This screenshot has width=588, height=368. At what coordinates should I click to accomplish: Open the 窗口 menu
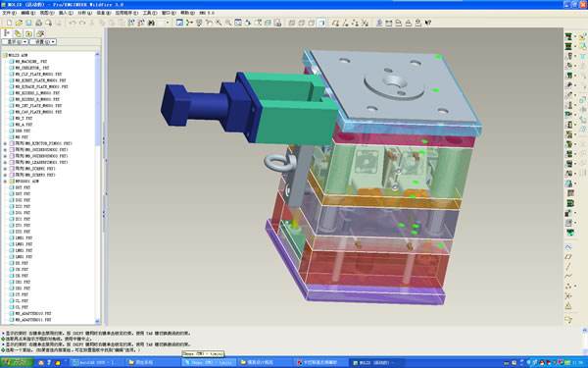(x=169, y=13)
